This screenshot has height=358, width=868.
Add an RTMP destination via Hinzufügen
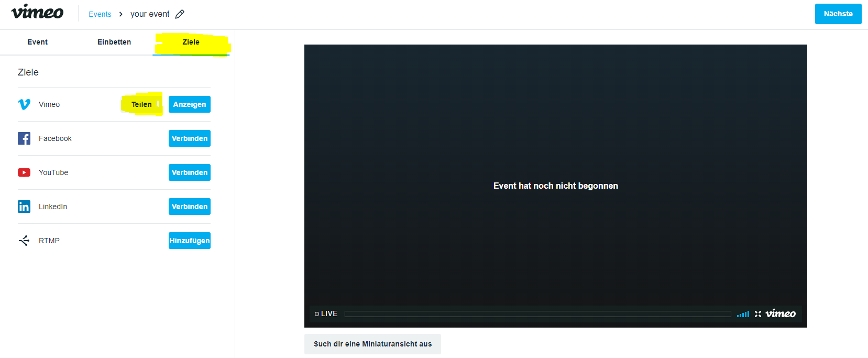190,241
